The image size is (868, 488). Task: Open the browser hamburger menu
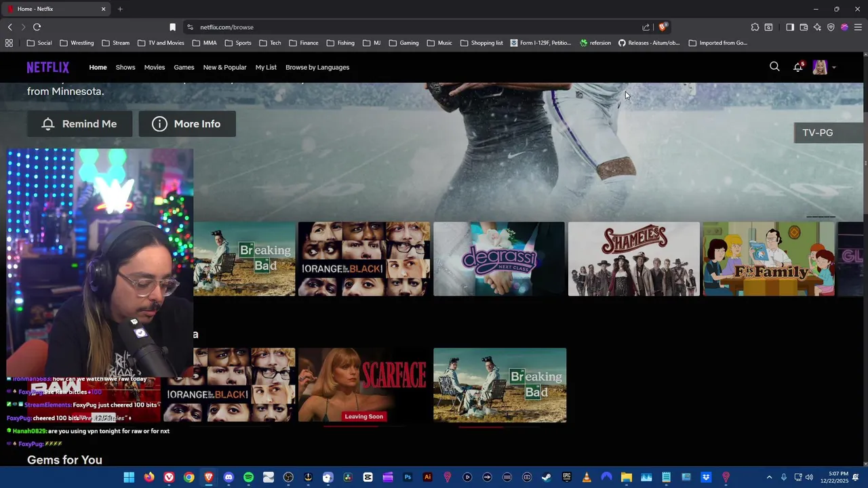tap(858, 27)
